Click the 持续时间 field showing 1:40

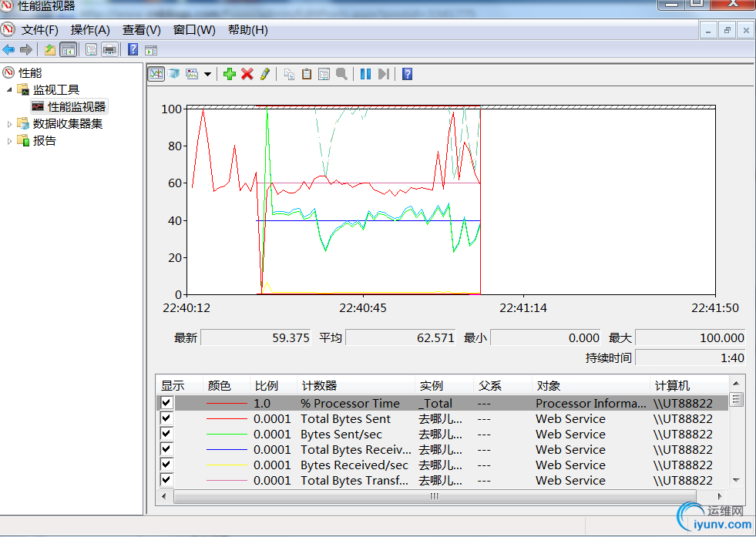tap(690, 357)
